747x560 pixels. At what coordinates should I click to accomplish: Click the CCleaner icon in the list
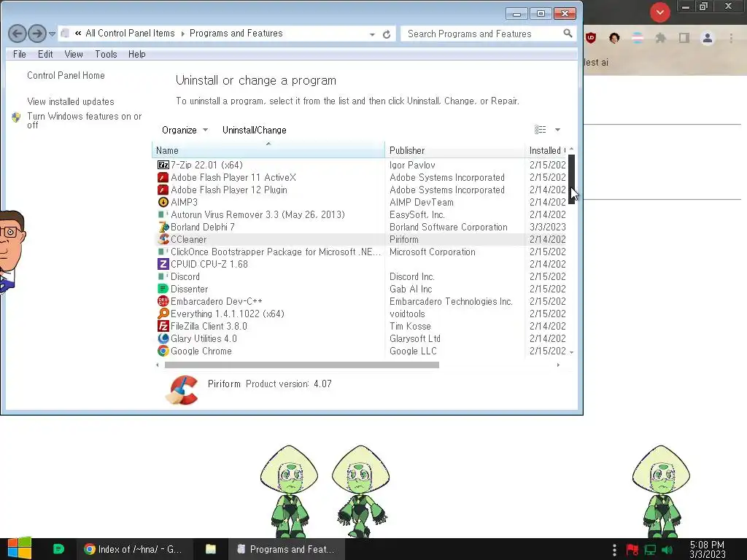click(x=163, y=239)
